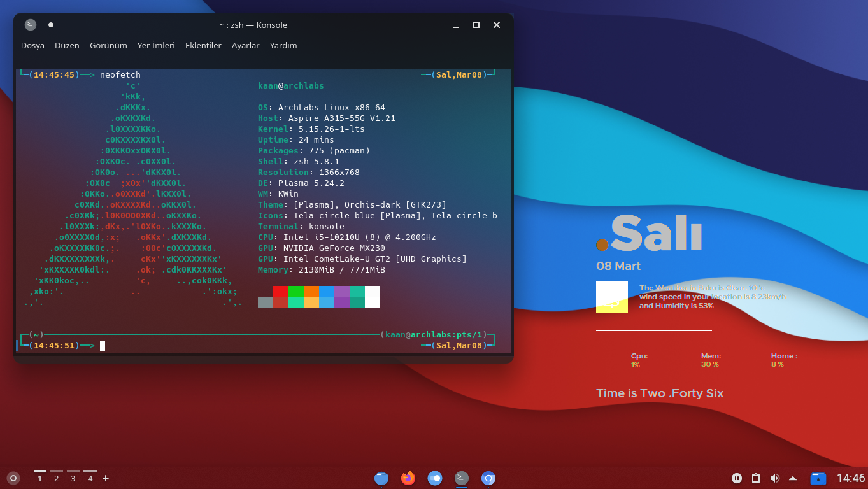Image resolution: width=868 pixels, height=489 pixels.
Task: Click the 'Mem: 30 %' widget reading
Action: (711, 360)
